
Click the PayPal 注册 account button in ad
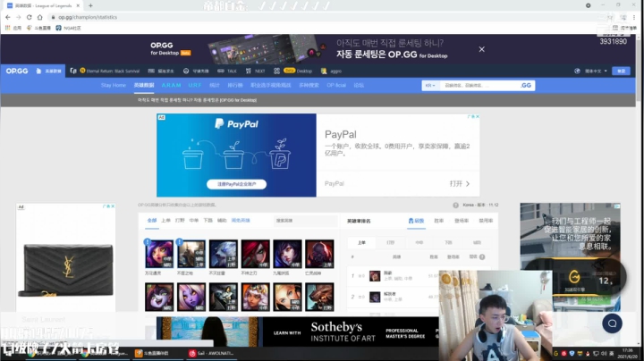(x=236, y=184)
